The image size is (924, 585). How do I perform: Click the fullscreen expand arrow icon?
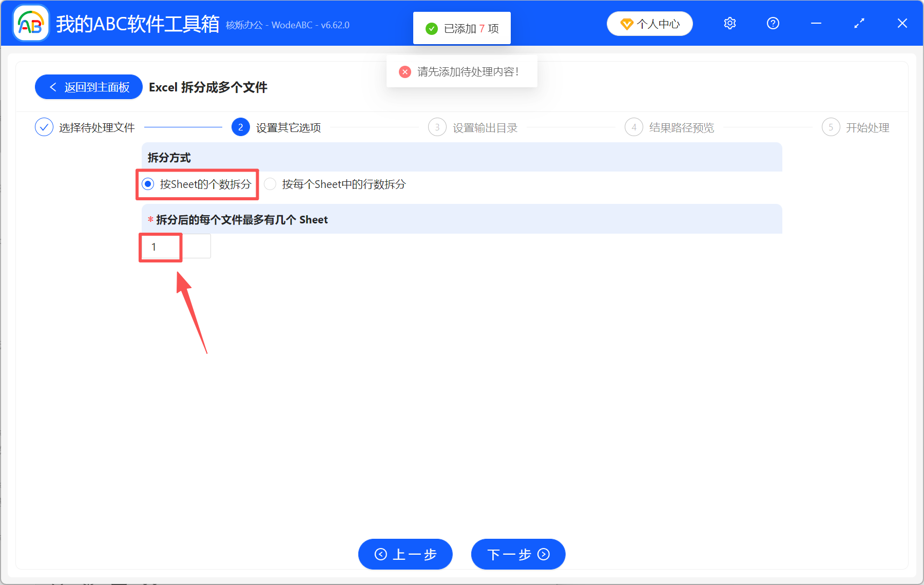(859, 23)
